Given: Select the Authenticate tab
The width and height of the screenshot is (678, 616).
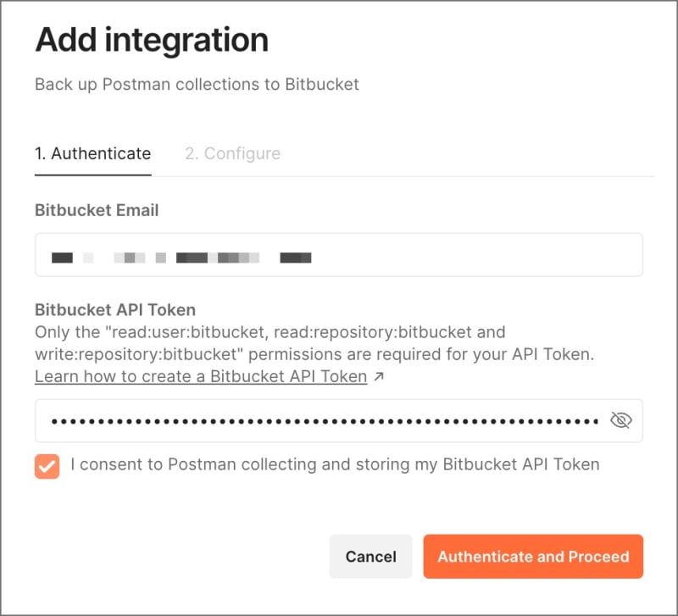Looking at the screenshot, I should [x=93, y=153].
